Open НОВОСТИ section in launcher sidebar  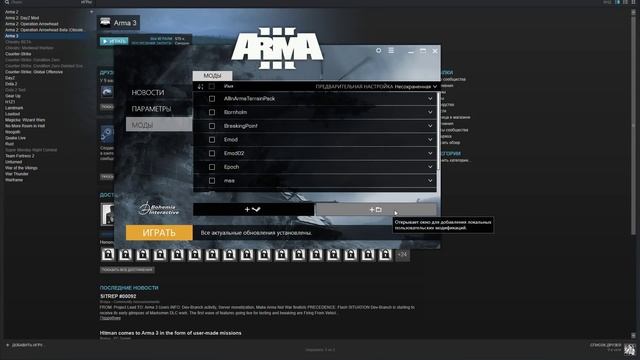[148, 93]
